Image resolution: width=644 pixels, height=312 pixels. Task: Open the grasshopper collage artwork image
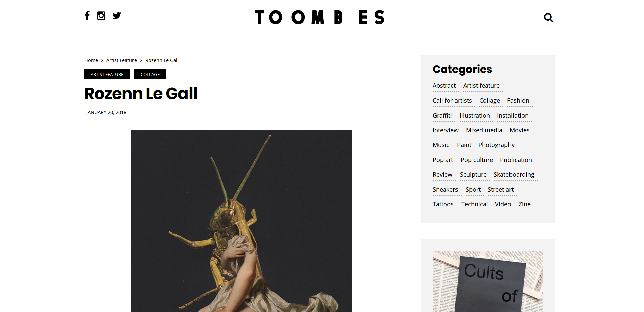tap(241, 221)
